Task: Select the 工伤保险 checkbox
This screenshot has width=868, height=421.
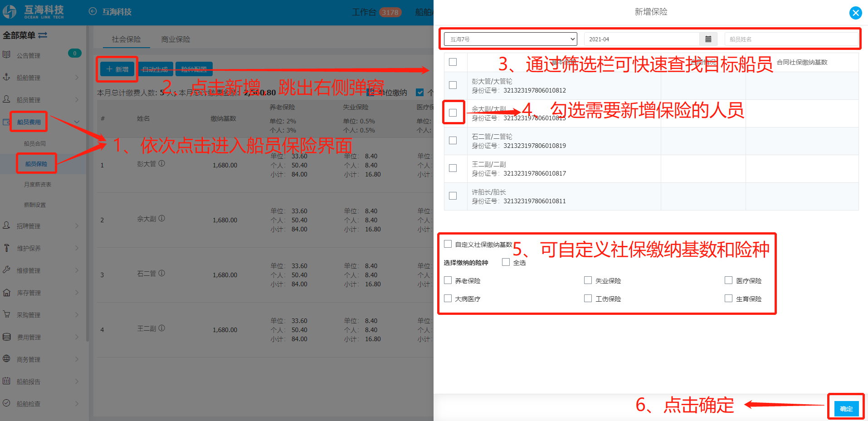Action: pyautogui.click(x=588, y=299)
